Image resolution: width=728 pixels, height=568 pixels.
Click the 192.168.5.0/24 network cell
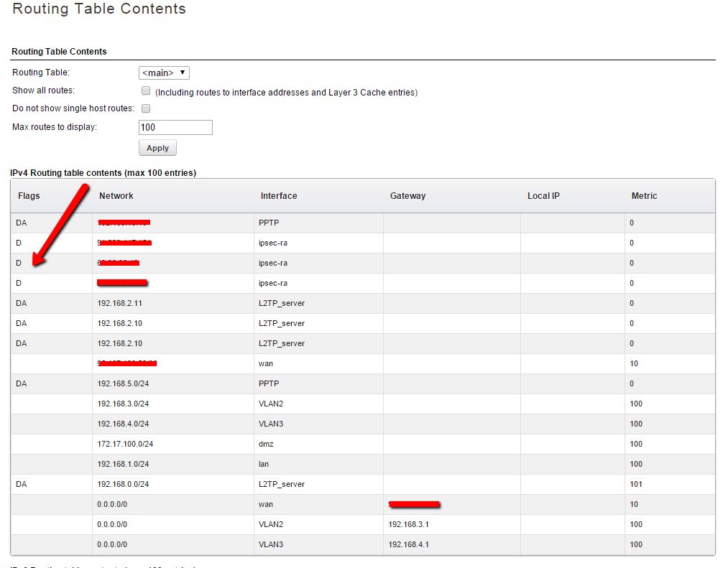tap(123, 383)
